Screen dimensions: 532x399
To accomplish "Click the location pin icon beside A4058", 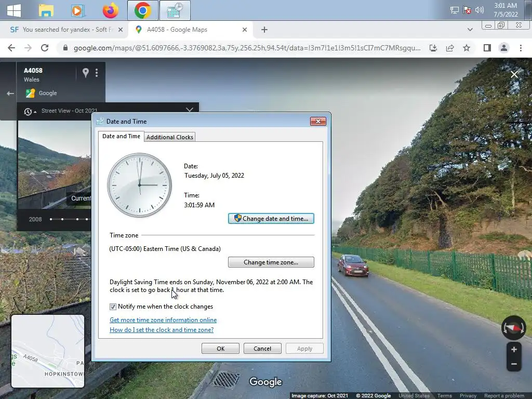I will pos(86,73).
